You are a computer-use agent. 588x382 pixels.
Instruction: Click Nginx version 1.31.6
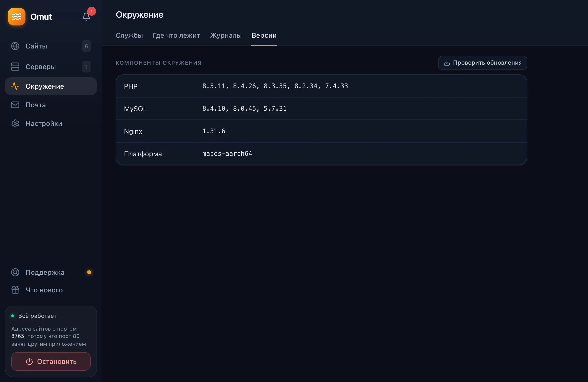click(x=214, y=131)
